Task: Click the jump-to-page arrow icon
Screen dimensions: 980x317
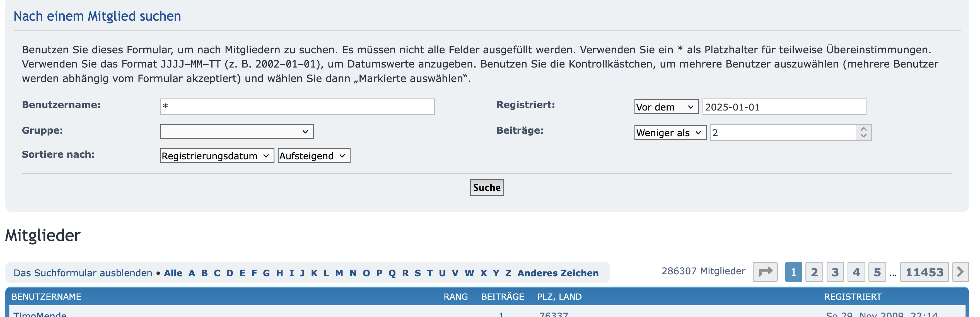Action: point(765,272)
